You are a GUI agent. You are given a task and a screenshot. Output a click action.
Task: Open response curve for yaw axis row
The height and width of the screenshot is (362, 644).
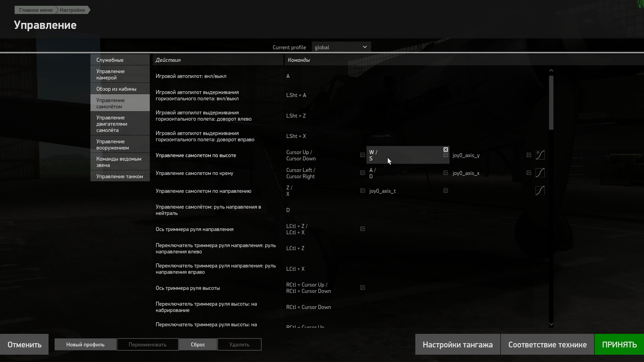540,191
